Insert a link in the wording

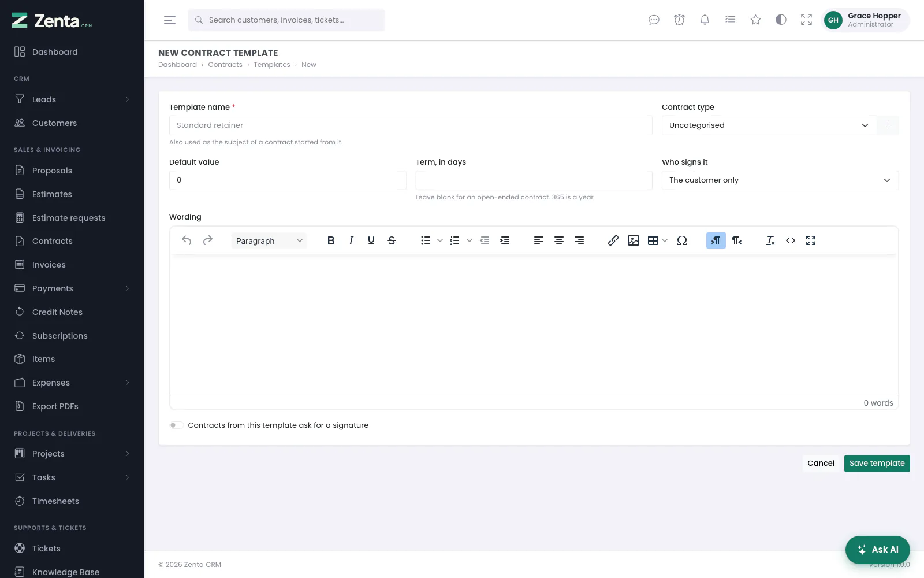613,240
